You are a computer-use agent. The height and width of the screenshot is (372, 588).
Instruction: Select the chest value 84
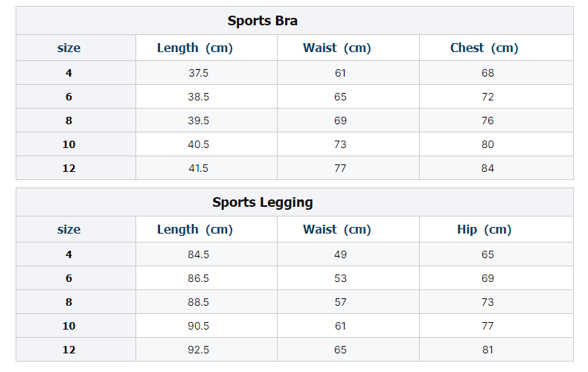(x=488, y=168)
